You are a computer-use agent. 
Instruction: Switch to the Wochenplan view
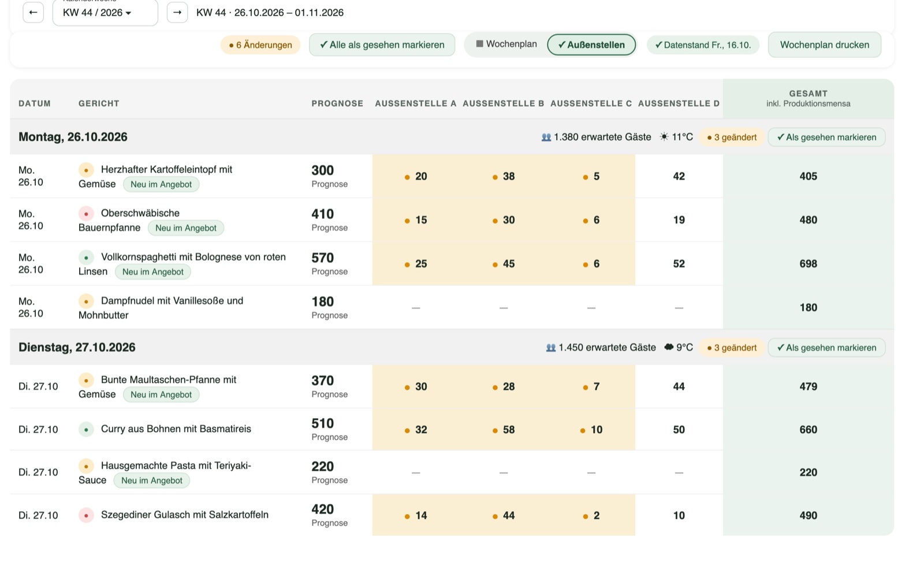pos(506,44)
